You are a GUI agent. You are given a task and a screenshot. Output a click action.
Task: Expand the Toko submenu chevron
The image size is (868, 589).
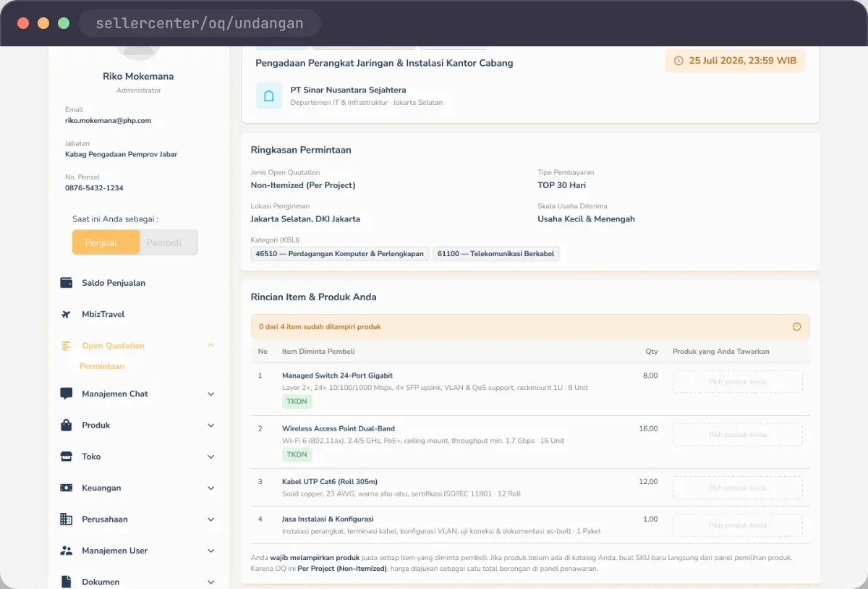pyautogui.click(x=211, y=457)
